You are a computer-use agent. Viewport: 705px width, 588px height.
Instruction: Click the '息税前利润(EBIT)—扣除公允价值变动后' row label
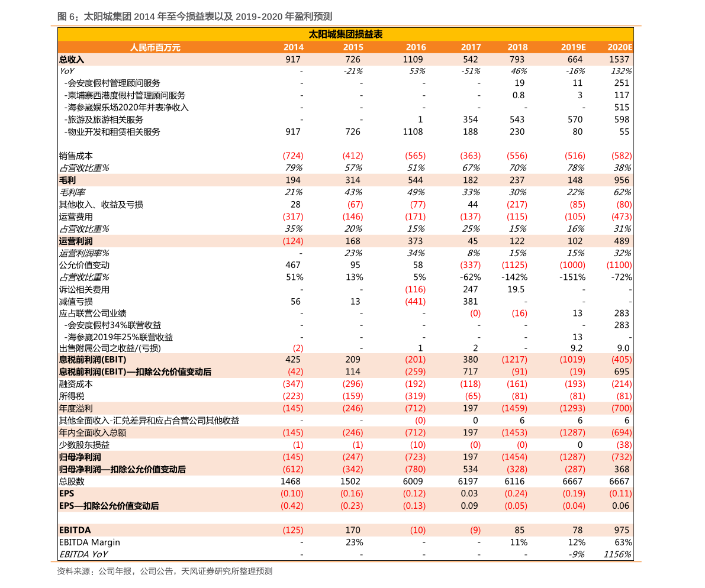[135, 372]
